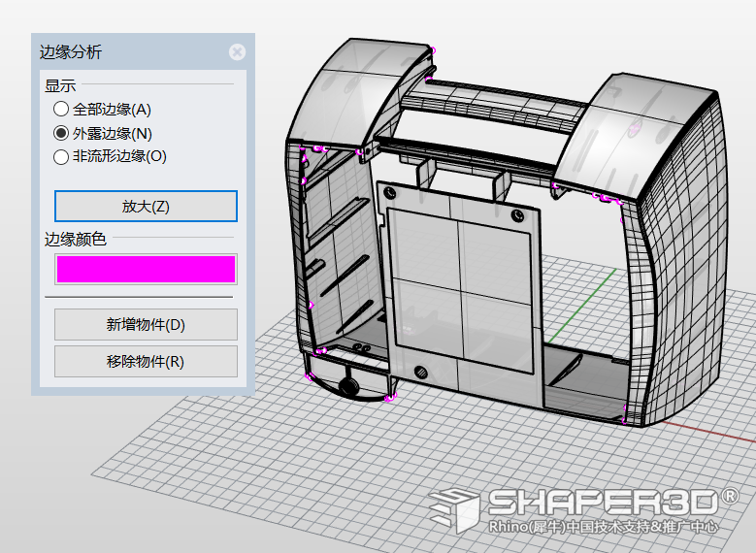This screenshot has width=756, height=553.
Task: Close the 边缘分析 panel
Action: tap(237, 51)
